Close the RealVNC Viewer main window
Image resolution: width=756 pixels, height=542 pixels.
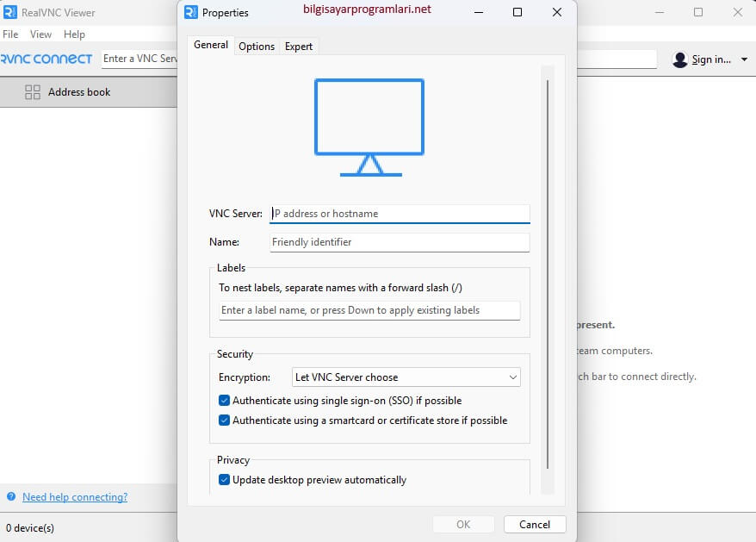(738, 12)
